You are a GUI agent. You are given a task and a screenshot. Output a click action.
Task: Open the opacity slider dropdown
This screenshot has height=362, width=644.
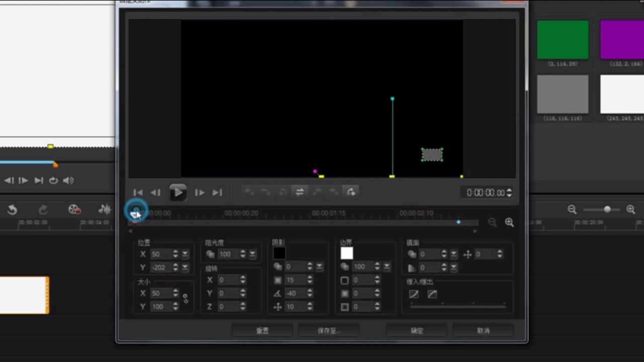pyautogui.click(x=253, y=254)
